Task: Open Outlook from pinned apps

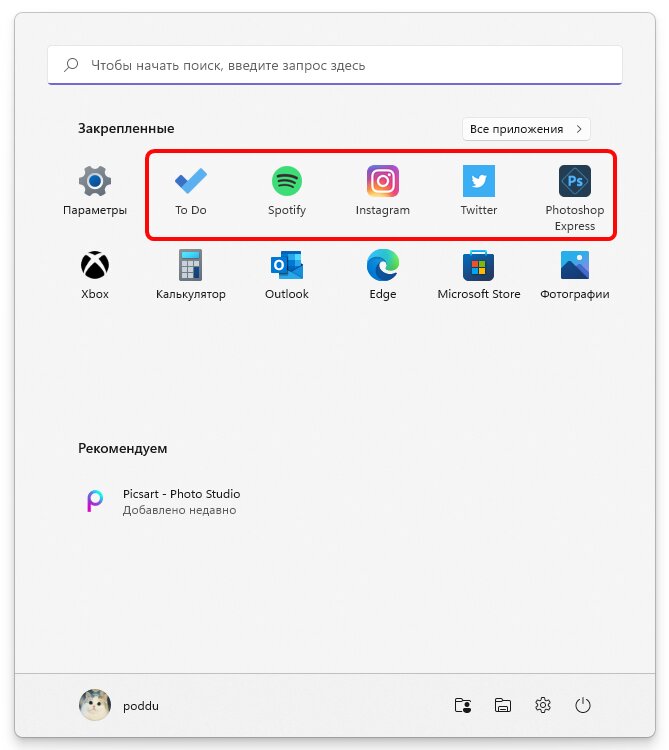Action: pos(286,275)
